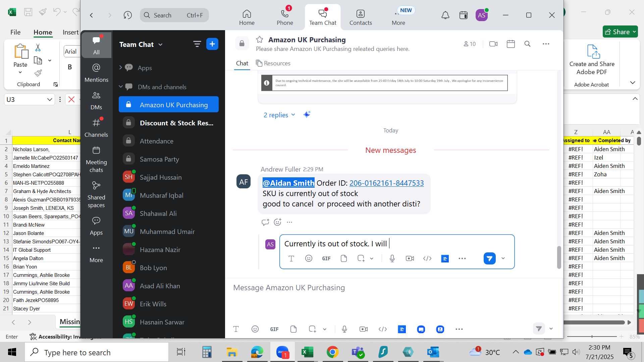
Task: Open the AI companion sparkle icon
Action: 307,115
